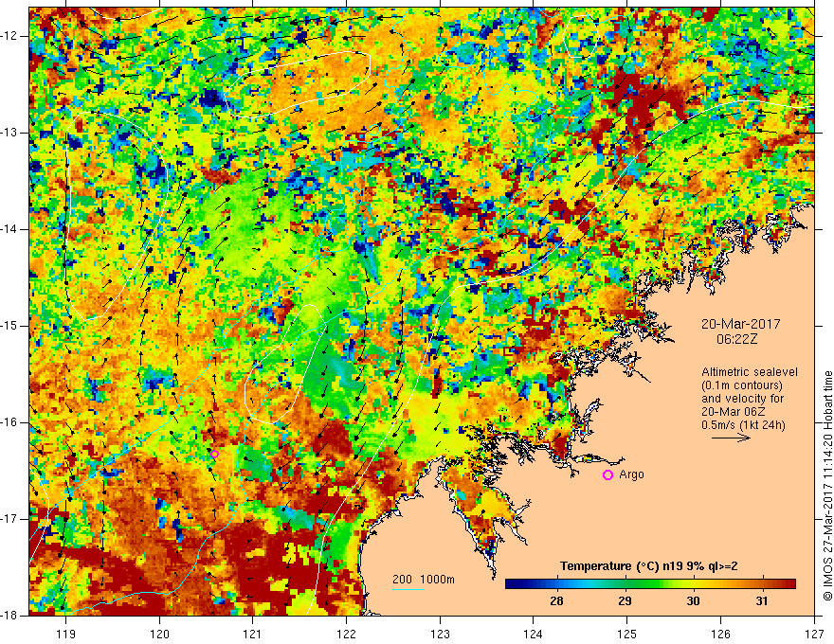This screenshot has height=644, width=834.
Task: Click the magenta Argo legend circle
Action: click(x=607, y=475)
